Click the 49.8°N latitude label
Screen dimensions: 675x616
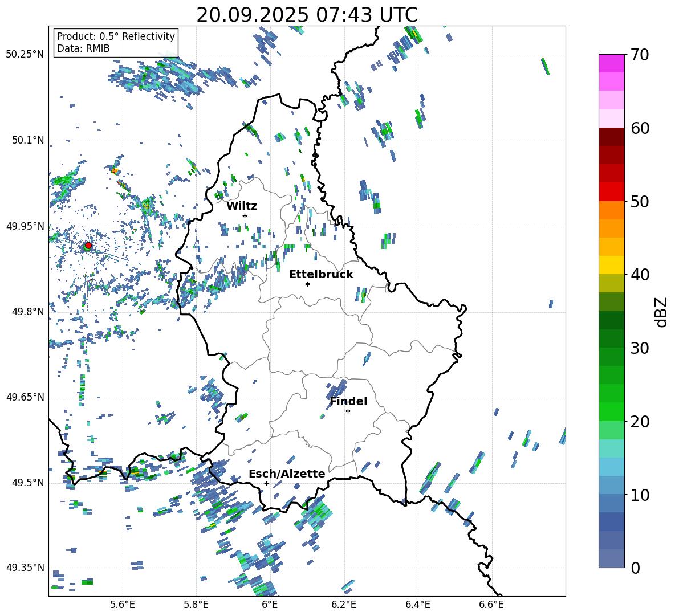[x=28, y=312]
